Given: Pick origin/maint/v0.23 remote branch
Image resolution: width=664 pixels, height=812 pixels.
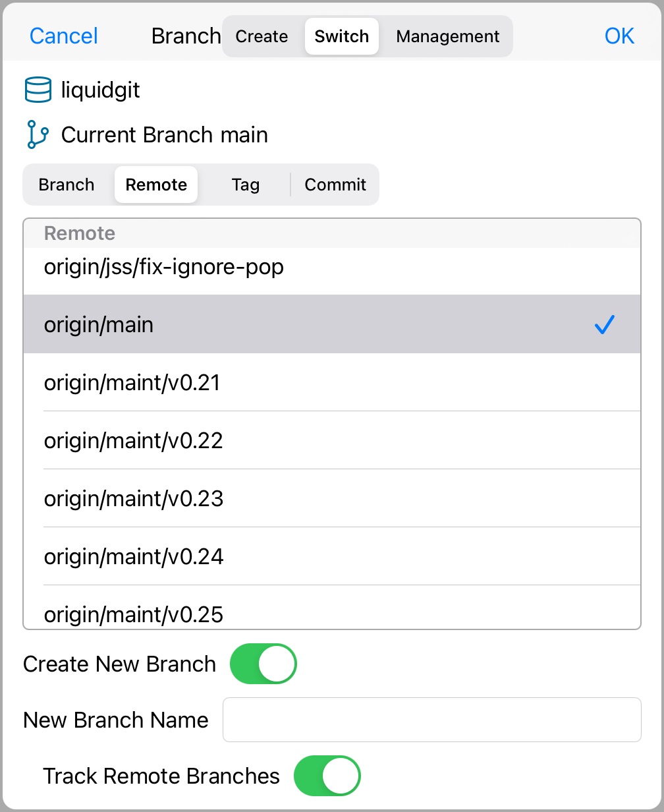Looking at the screenshot, I should [x=134, y=498].
